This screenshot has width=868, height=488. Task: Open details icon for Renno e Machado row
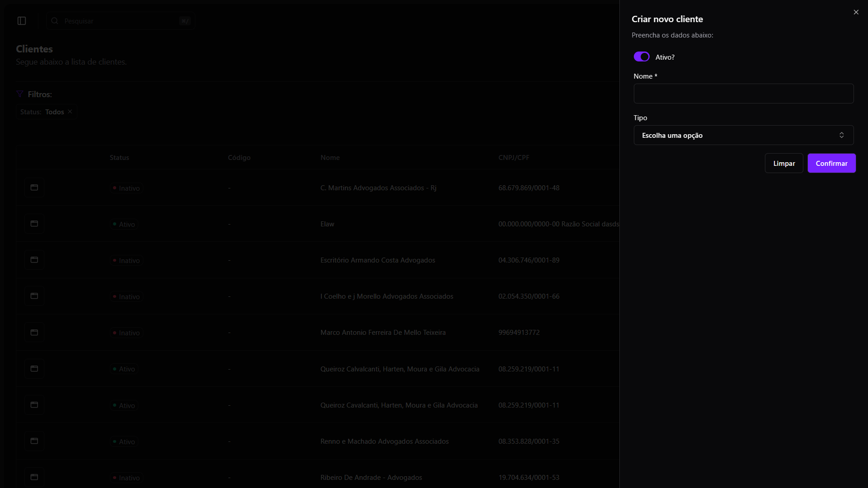click(x=34, y=441)
